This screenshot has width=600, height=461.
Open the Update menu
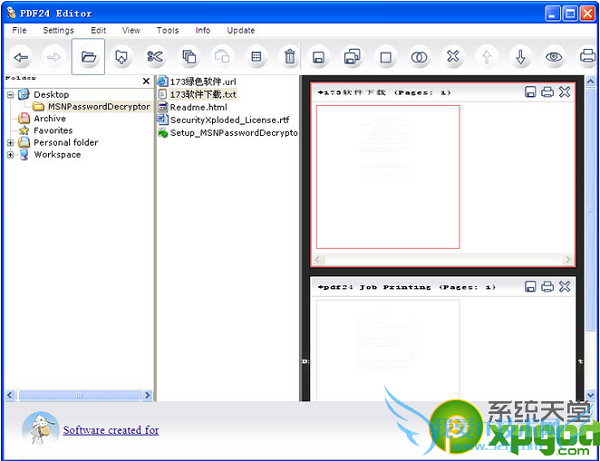point(241,30)
